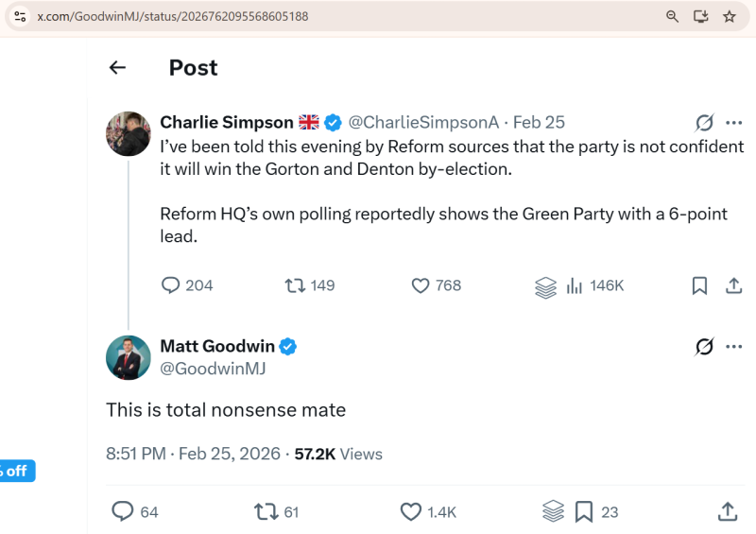Bookmark Matt Goodwin's post
The width and height of the screenshot is (756, 534).
584,511
